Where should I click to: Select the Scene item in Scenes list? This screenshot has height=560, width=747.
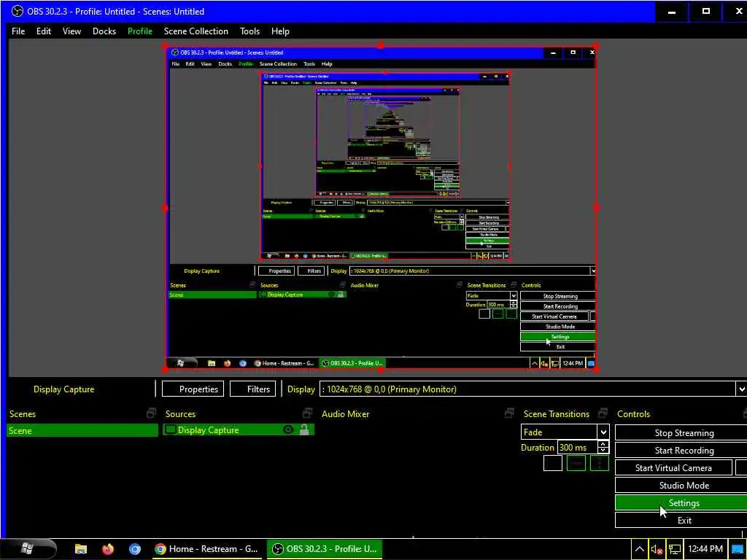coord(82,430)
